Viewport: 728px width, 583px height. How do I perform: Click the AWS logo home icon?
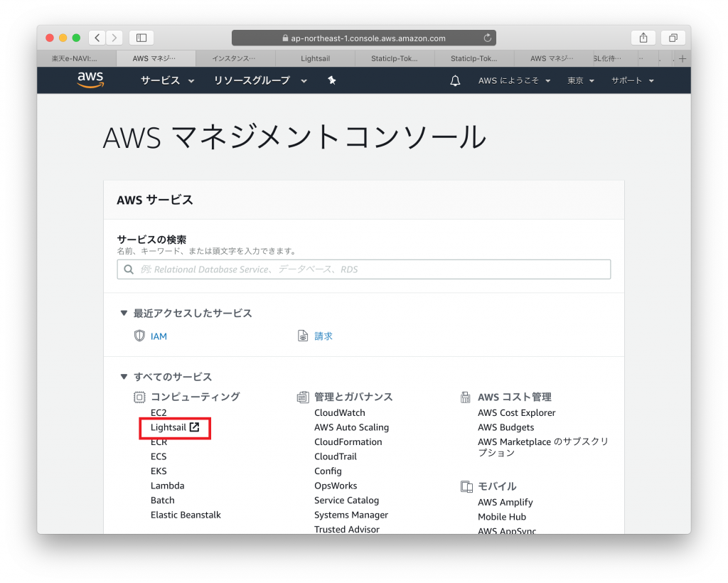pos(90,80)
